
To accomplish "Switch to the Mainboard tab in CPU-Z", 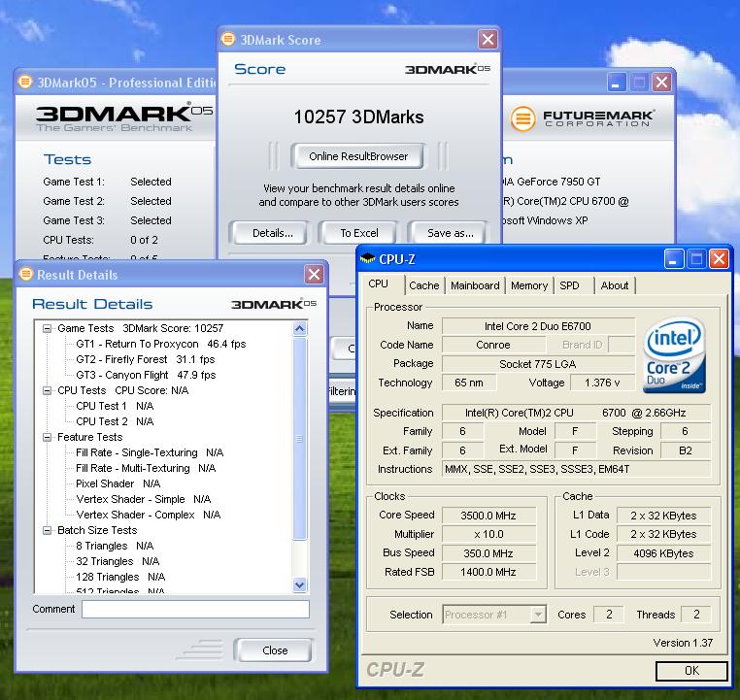I will tap(475, 285).
